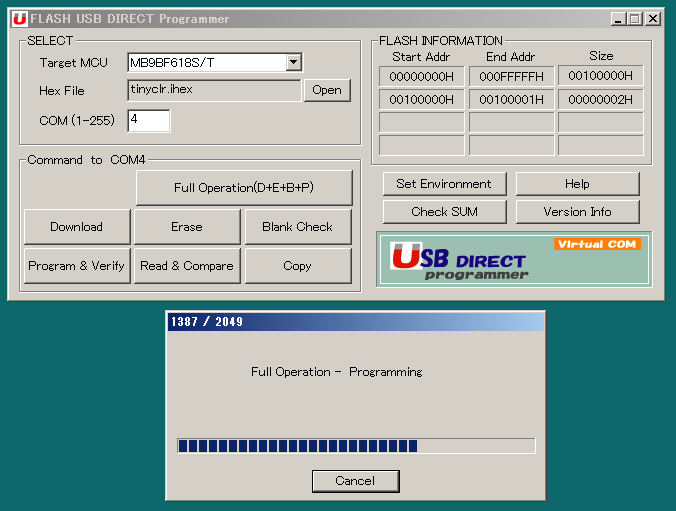Click the programming progress bar
The image size is (676, 511).
click(355, 446)
